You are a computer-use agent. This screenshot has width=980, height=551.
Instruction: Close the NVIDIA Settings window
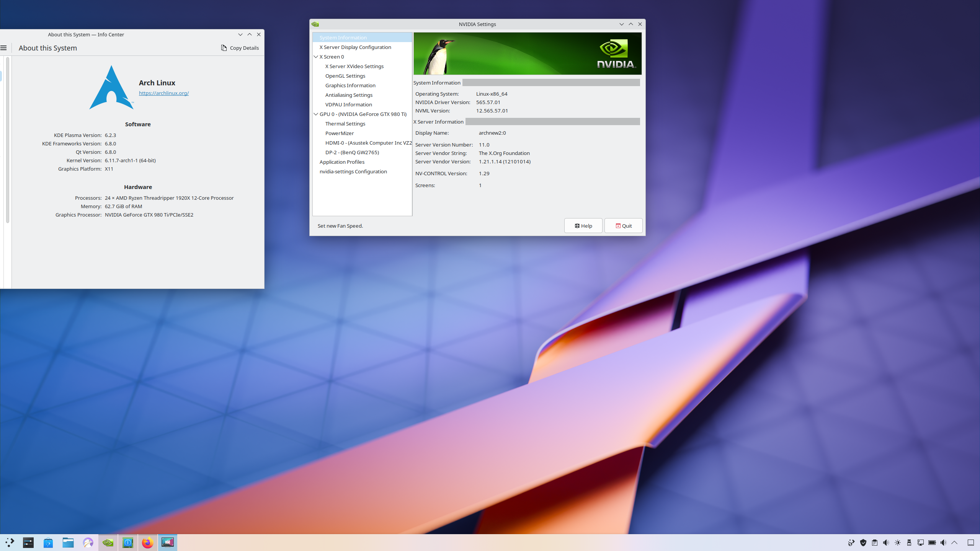640,24
